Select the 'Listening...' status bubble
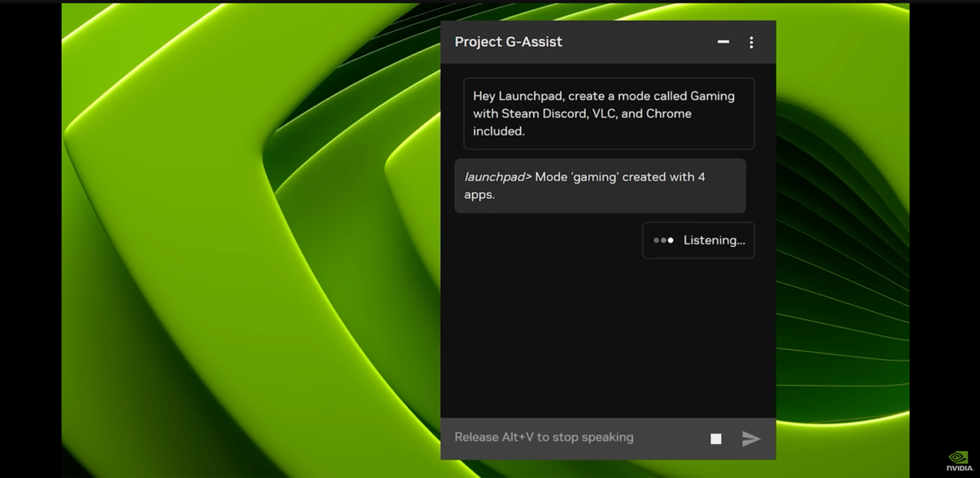Screen dimensions: 980x478 click(698, 240)
